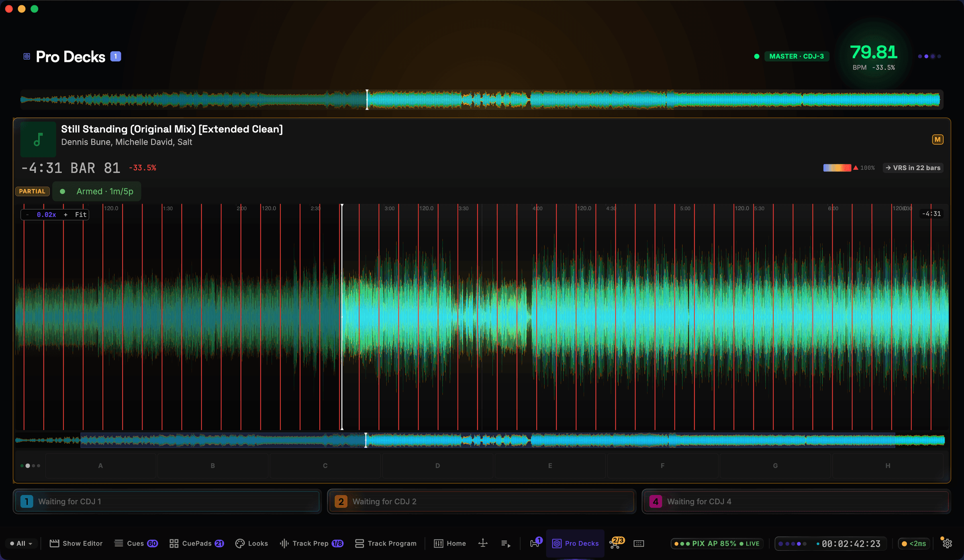Click the PIX AP 85% LIVE status pill
Viewport: 964px width, 560px height.
(x=717, y=543)
